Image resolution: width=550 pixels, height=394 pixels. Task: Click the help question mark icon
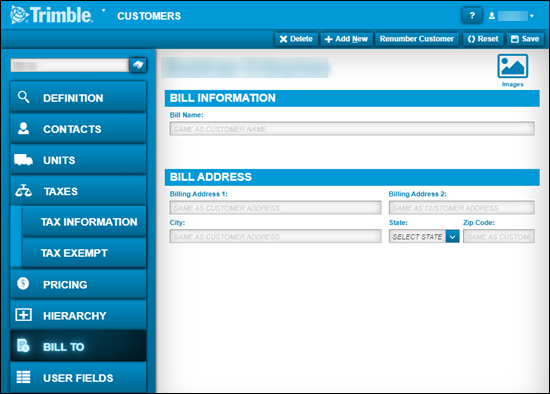click(x=472, y=15)
